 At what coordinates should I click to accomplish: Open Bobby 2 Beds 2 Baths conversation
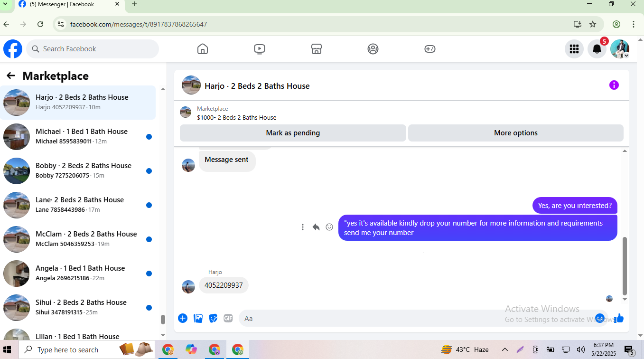[78, 171]
